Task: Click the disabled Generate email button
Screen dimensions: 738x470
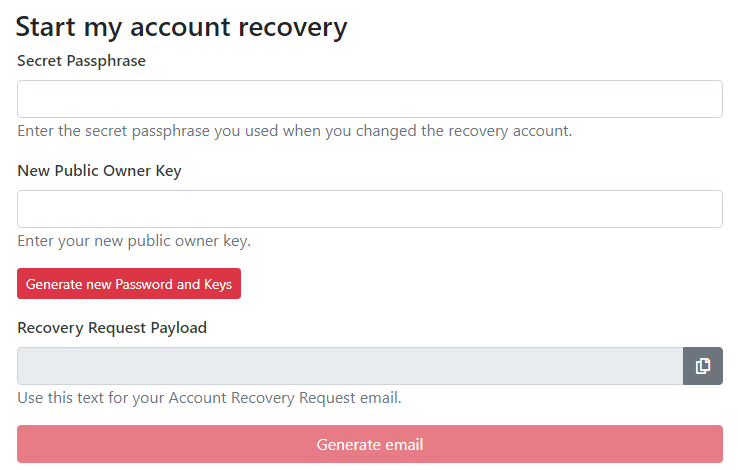Action: pos(370,444)
